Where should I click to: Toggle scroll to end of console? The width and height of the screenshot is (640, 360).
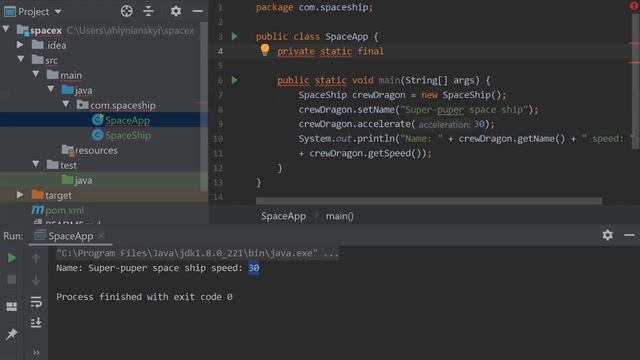point(36,323)
